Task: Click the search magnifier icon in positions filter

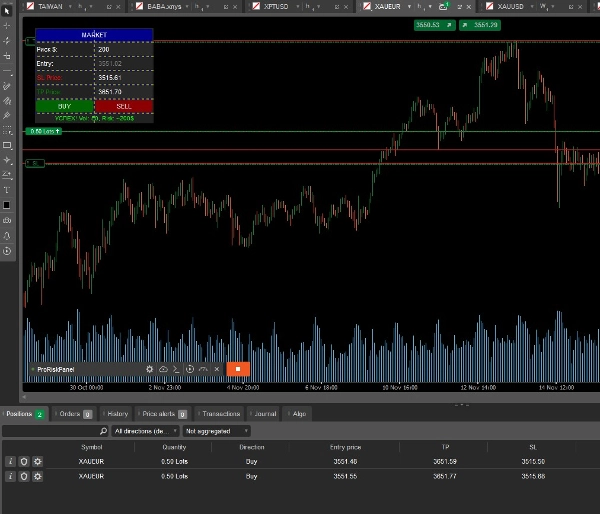Action: pyautogui.click(x=103, y=431)
